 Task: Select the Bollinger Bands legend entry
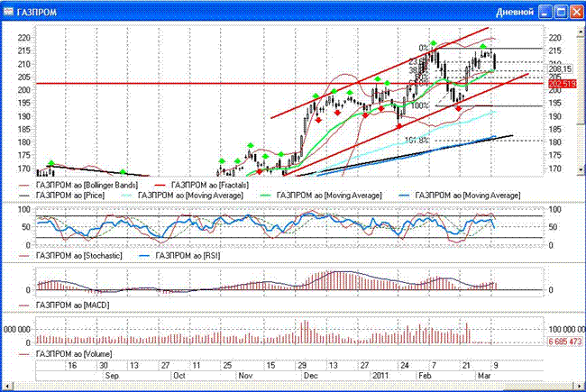click(78, 185)
